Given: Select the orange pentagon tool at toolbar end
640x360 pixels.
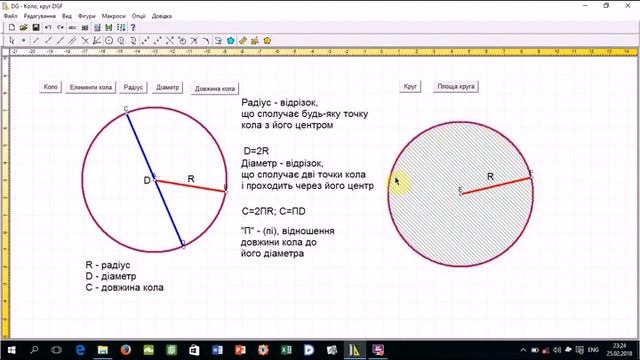Looking at the screenshot, I should (x=267, y=40).
